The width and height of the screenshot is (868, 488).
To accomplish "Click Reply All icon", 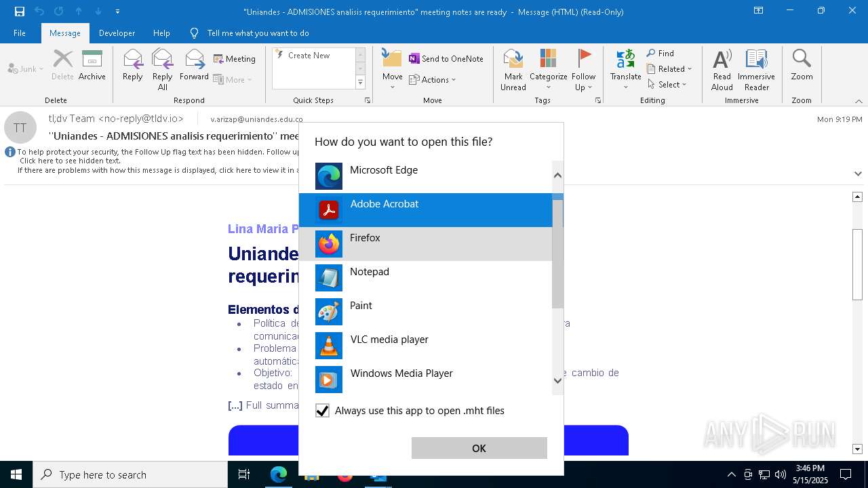I will coord(163,69).
